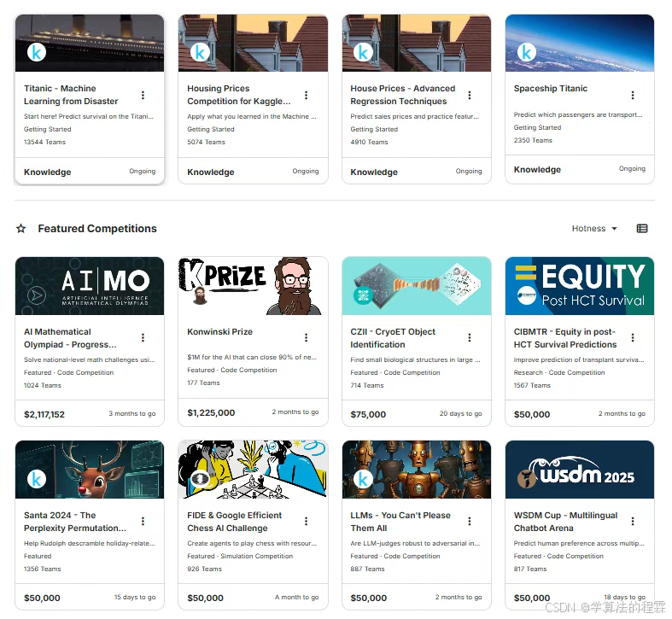Screen dimensions: 672x619
Task: Click '20 days to go' on CryoET card
Action: [461, 414]
